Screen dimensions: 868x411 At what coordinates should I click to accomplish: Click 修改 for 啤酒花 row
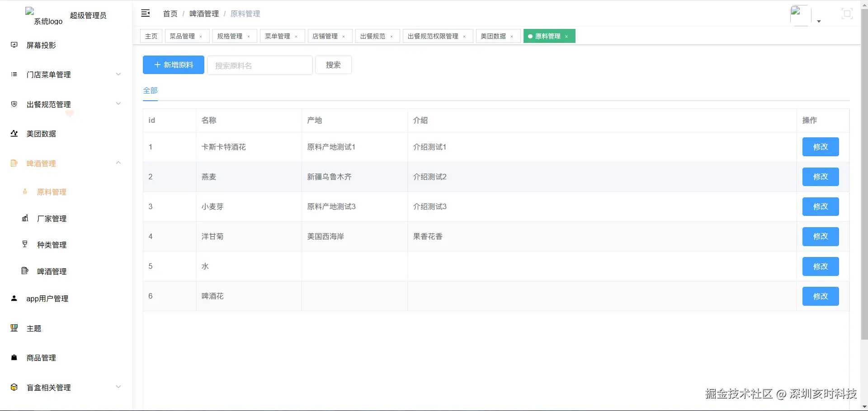(821, 296)
